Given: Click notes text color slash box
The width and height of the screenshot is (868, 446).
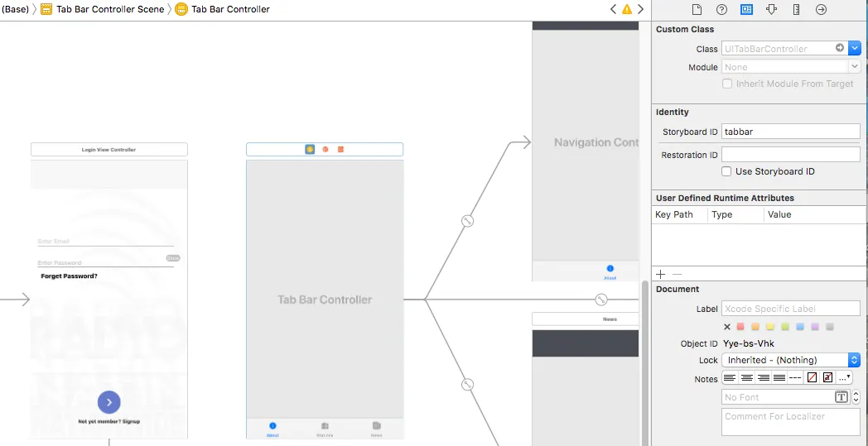Looking at the screenshot, I should coord(812,378).
